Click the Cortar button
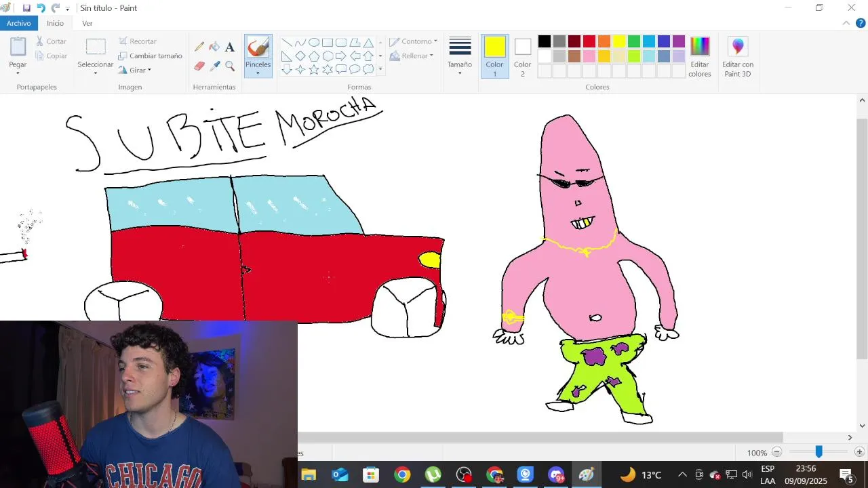Viewport: 868px width, 488px height. click(52, 41)
